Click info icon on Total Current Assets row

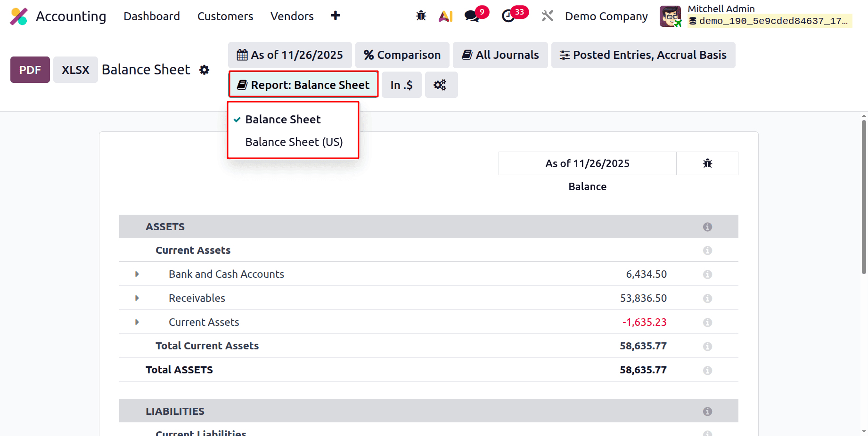pos(707,347)
